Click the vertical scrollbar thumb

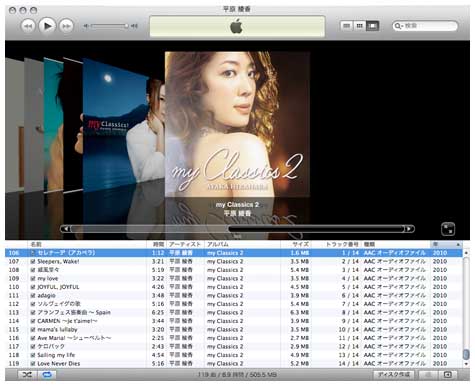tap(466, 354)
